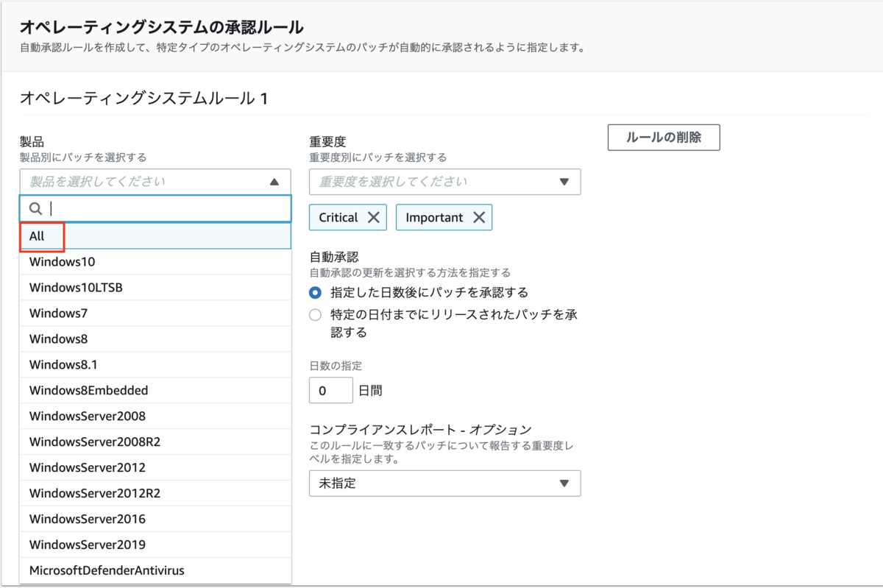Click the Critical tag label
This screenshot has height=588, width=883.
click(338, 218)
